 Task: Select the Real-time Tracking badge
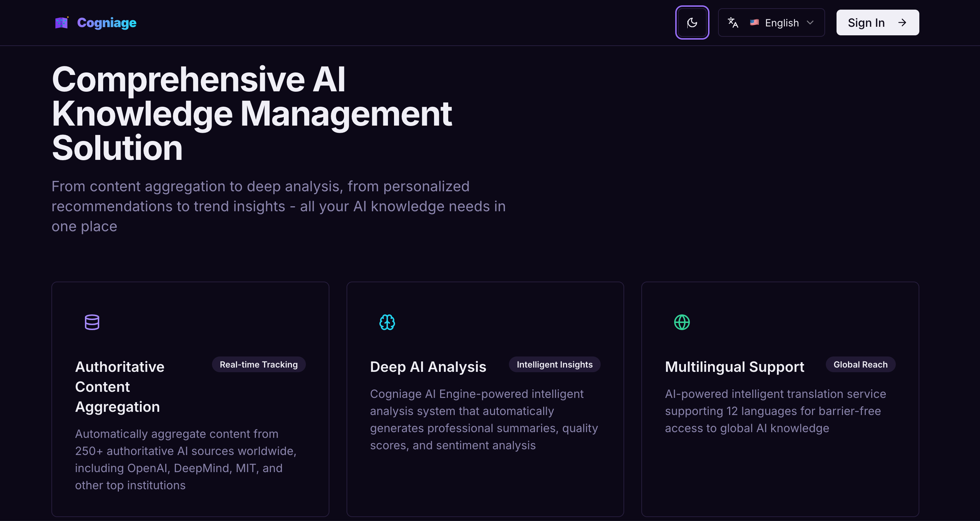[x=259, y=364]
